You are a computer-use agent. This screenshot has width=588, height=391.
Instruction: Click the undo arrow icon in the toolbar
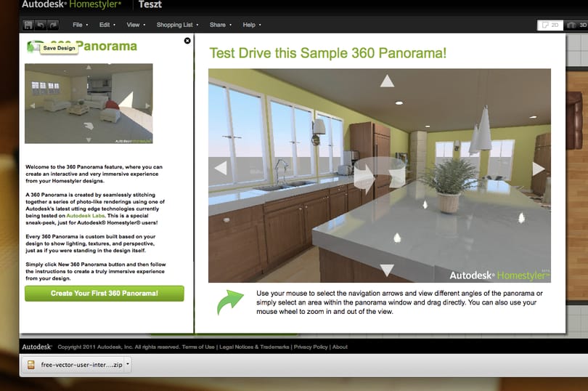pos(41,25)
